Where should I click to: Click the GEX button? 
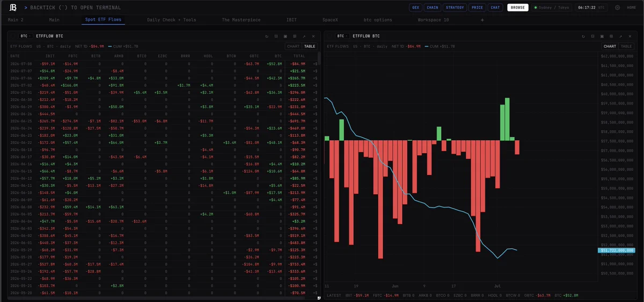pos(415,8)
